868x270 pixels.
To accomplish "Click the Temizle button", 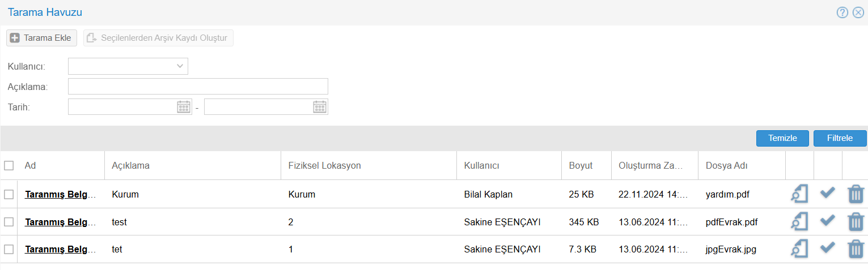I will click(x=782, y=138).
